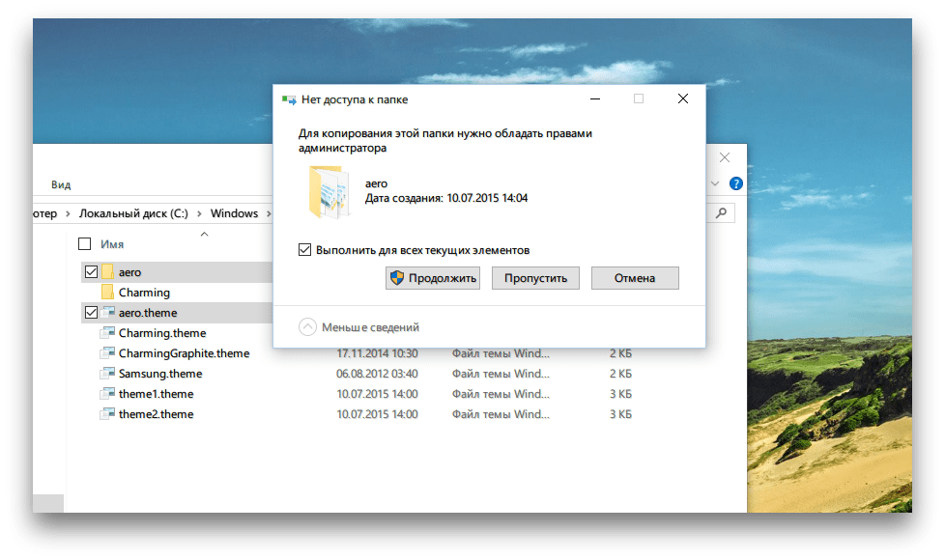Click date 17.11.2014 10:30 cell
This screenshot has width=945, height=560.
[377, 353]
